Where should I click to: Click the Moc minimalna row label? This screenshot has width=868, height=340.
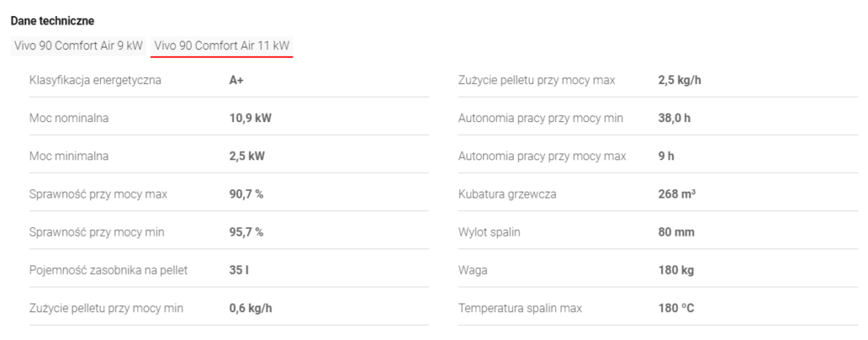pos(70,157)
